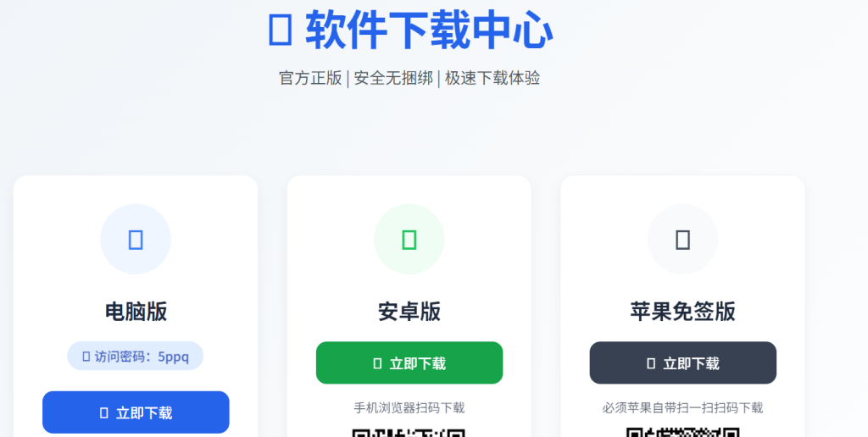Viewport: 868px width, 437px height.
Task: Click the Android QR code image
Action: (409, 433)
